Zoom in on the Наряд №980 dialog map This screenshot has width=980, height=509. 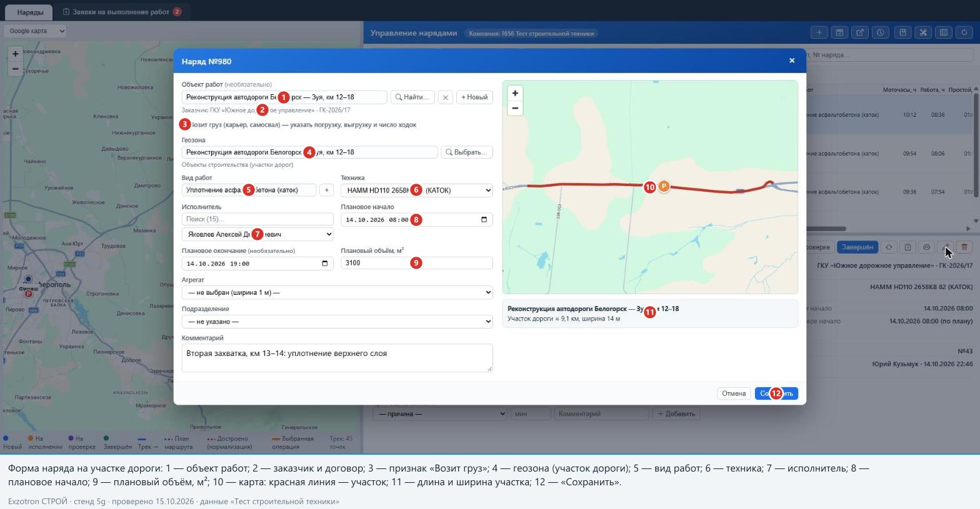(x=515, y=93)
